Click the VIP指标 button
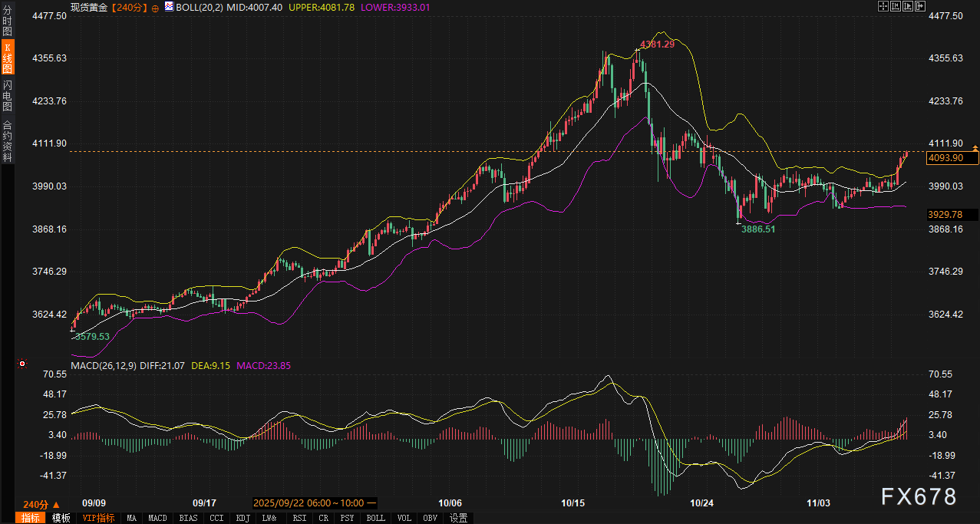Viewport: 980px width, 524px height. coord(98,518)
